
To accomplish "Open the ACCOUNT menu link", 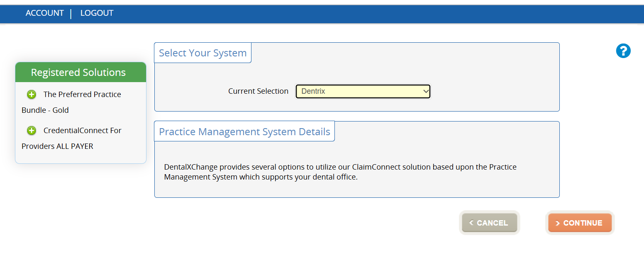I will (44, 13).
